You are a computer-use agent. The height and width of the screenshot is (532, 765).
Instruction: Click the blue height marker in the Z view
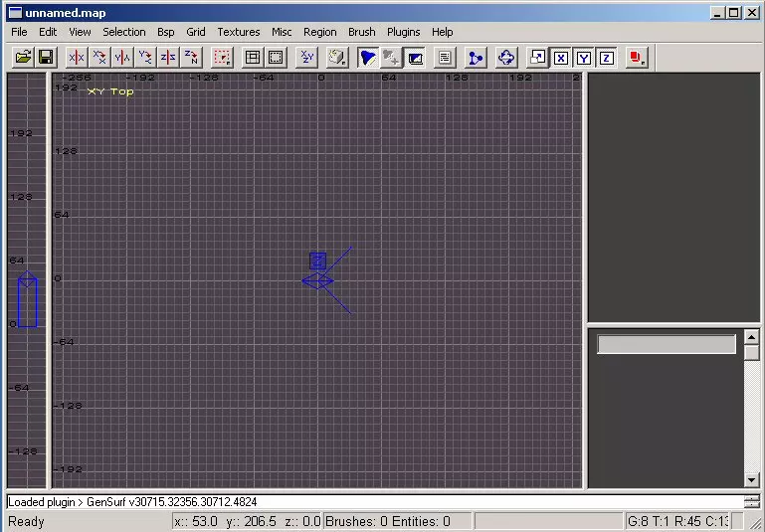click(x=27, y=299)
